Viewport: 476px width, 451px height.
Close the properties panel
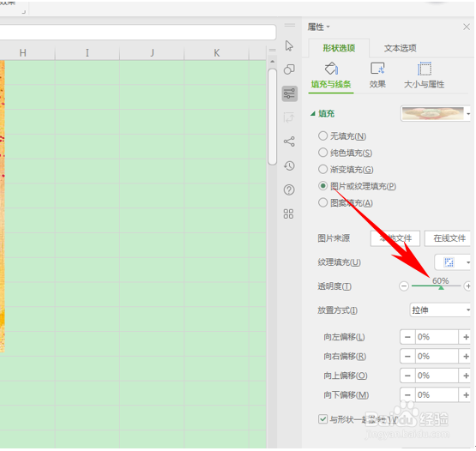click(x=467, y=27)
